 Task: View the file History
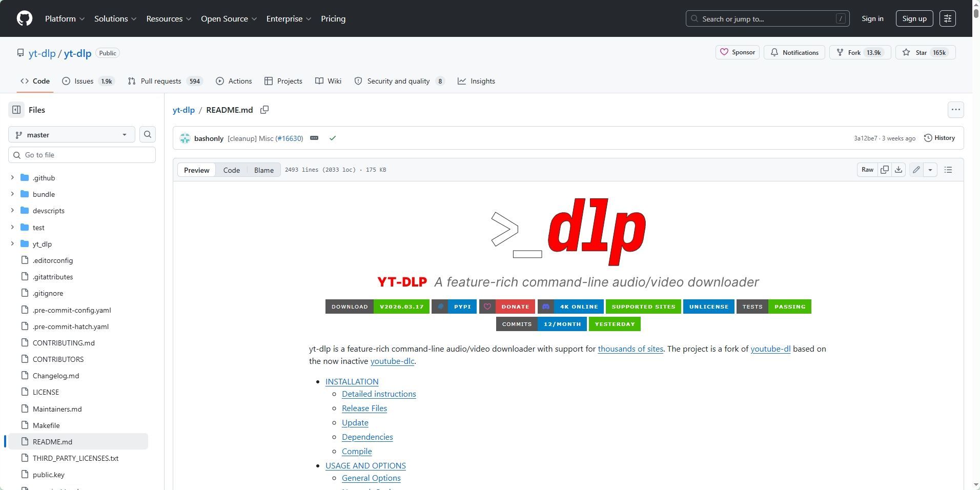pos(940,138)
